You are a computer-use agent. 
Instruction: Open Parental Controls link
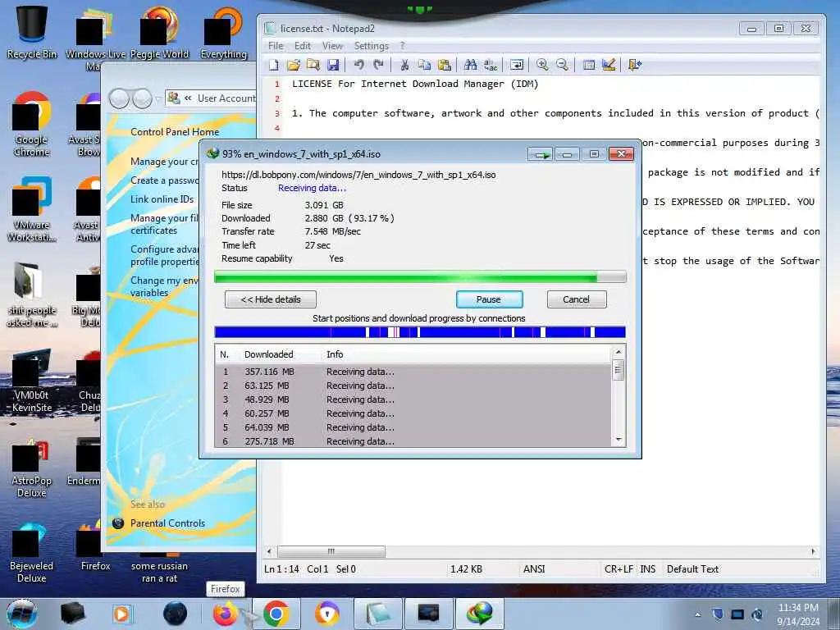point(167,523)
